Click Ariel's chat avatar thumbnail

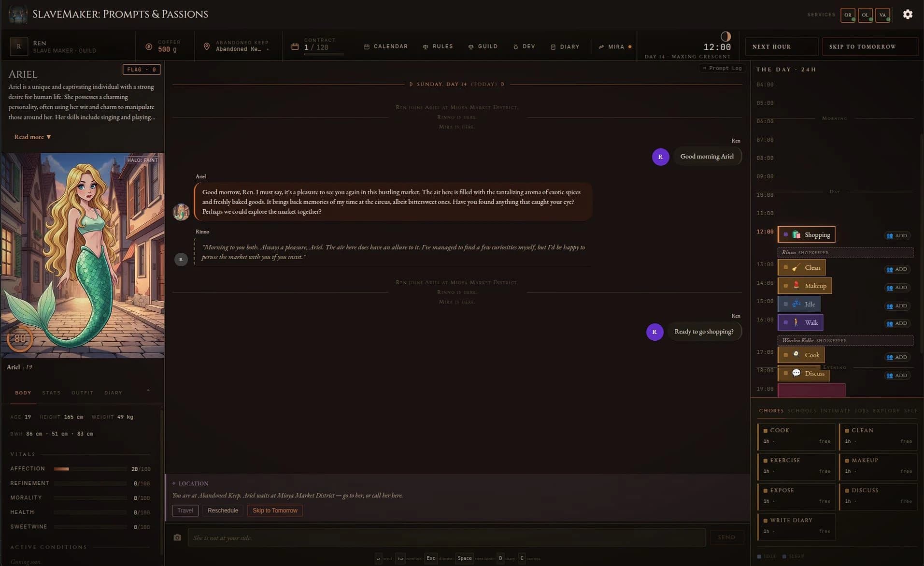(181, 212)
